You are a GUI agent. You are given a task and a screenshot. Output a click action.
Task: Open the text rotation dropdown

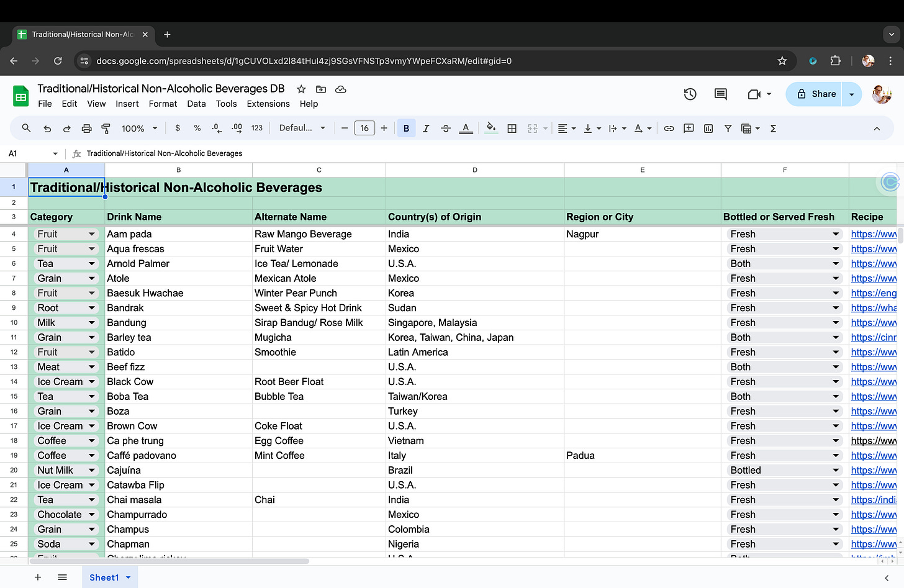[643, 129]
